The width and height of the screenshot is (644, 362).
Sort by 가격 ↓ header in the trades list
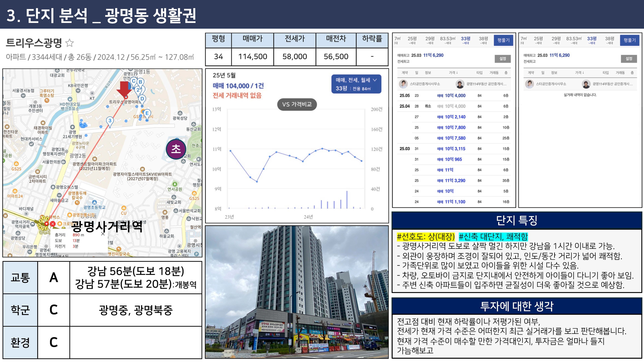point(453,72)
